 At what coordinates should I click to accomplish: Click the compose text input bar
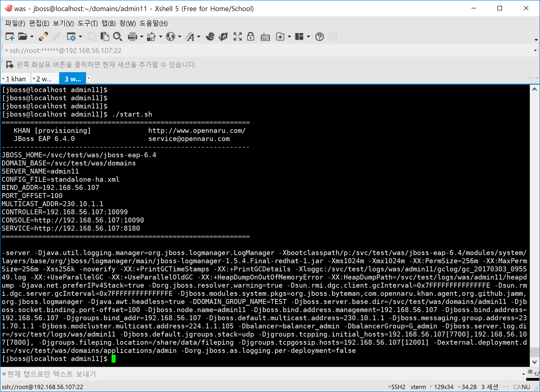tap(262, 374)
